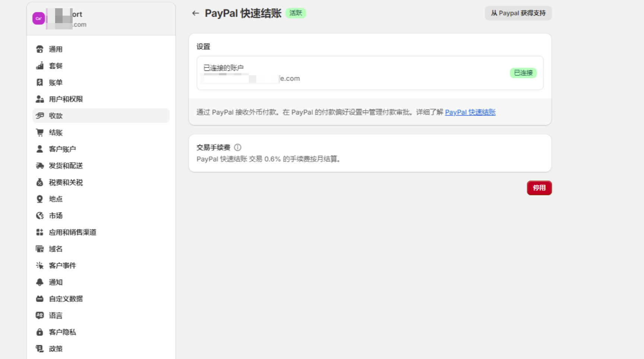Image resolution: width=644 pixels, height=359 pixels.
Task: Select 收款 in the sidebar
Action: (x=101, y=116)
